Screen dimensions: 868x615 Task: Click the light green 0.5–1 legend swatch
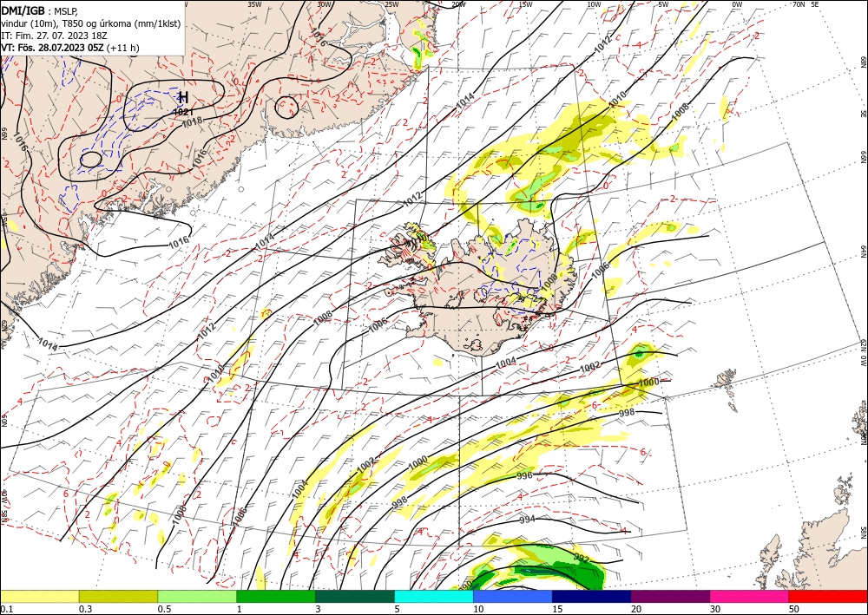[x=197, y=596]
